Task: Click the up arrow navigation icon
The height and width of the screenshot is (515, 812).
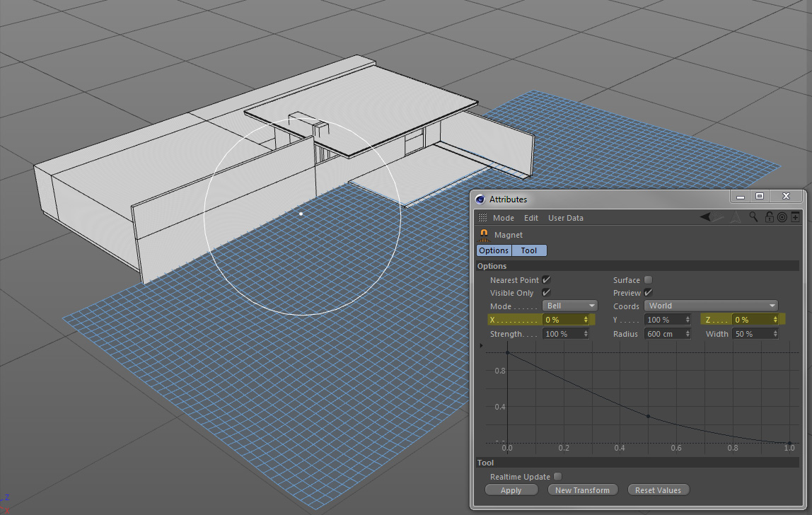Action: point(736,217)
